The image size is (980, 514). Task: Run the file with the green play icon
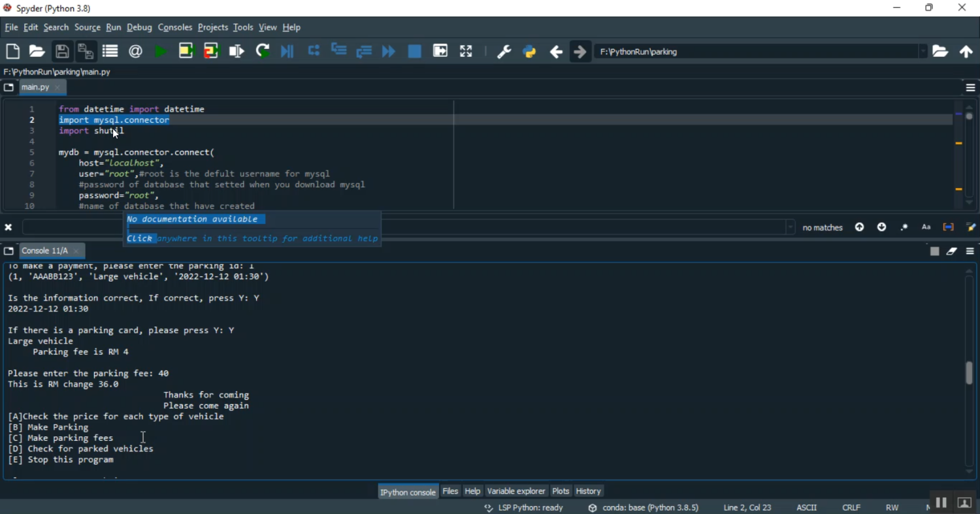161,52
